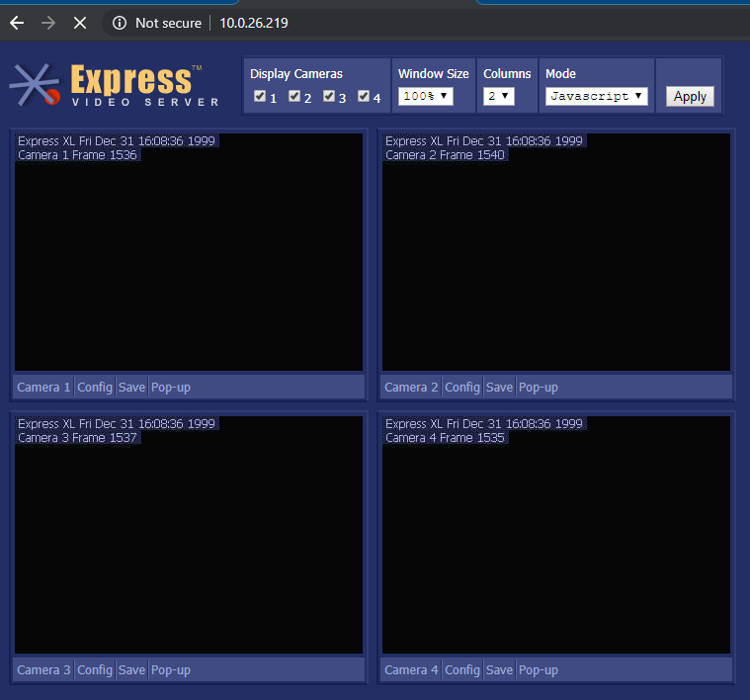The width and height of the screenshot is (750, 700).
Task: Click the Express Video Server logo
Action: click(x=115, y=85)
